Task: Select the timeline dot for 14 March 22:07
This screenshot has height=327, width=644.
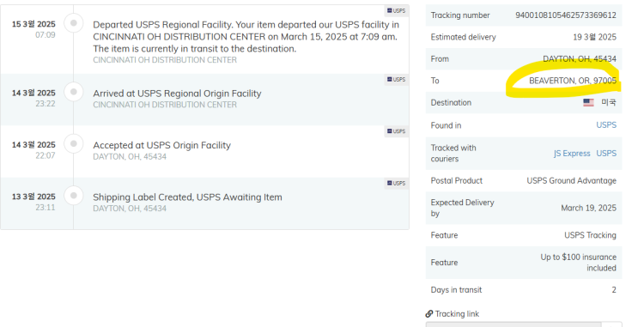Action: coord(74,143)
